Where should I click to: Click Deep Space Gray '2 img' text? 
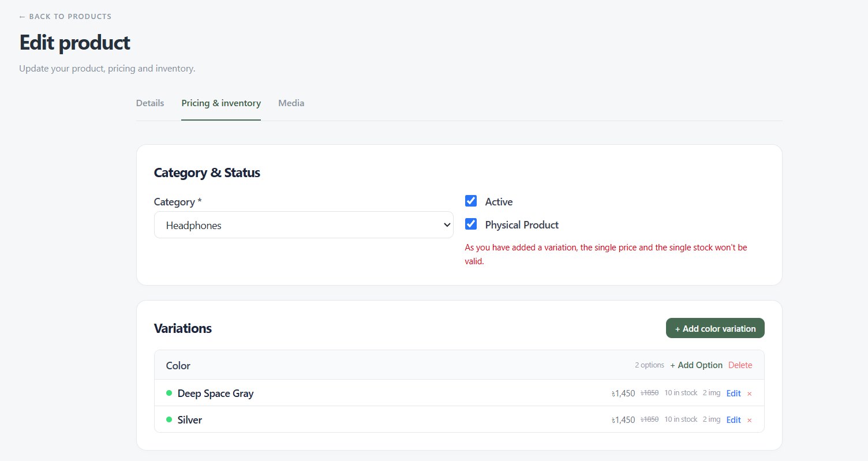(x=712, y=393)
